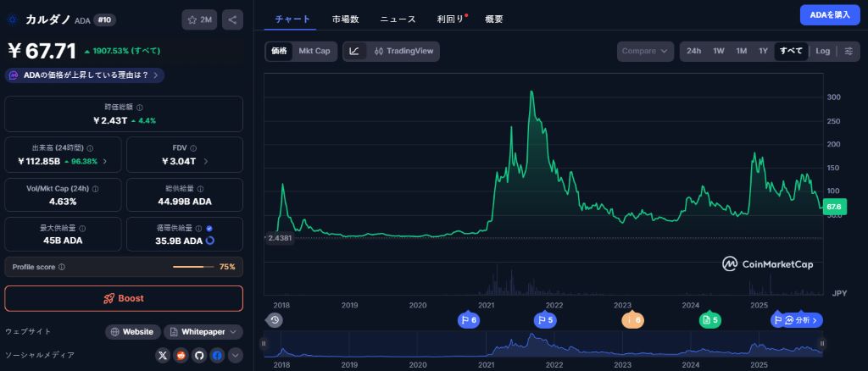Click the 44.99B ADA total supply value

(184, 202)
